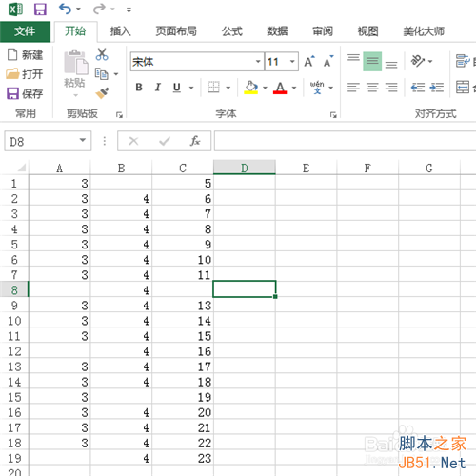This screenshot has width=476, height=476.
Task: Click inside the formula bar input
Action: pyautogui.click(x=345, y=141)
